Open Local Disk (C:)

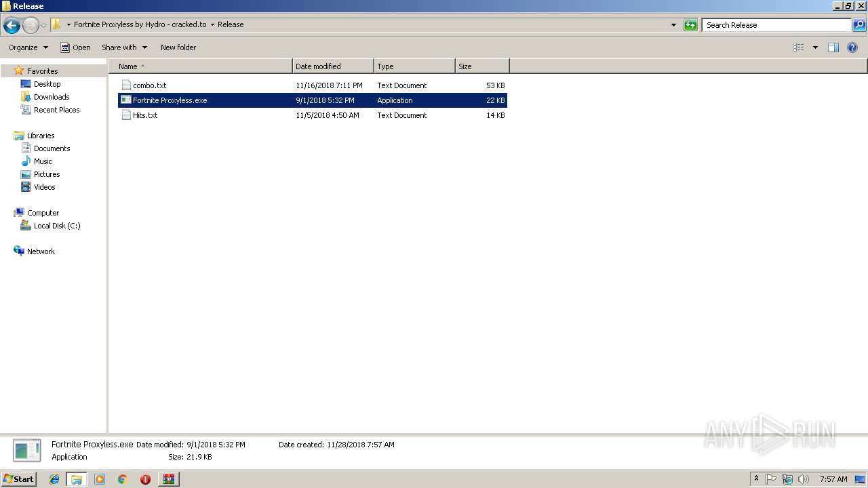[57, 226]
